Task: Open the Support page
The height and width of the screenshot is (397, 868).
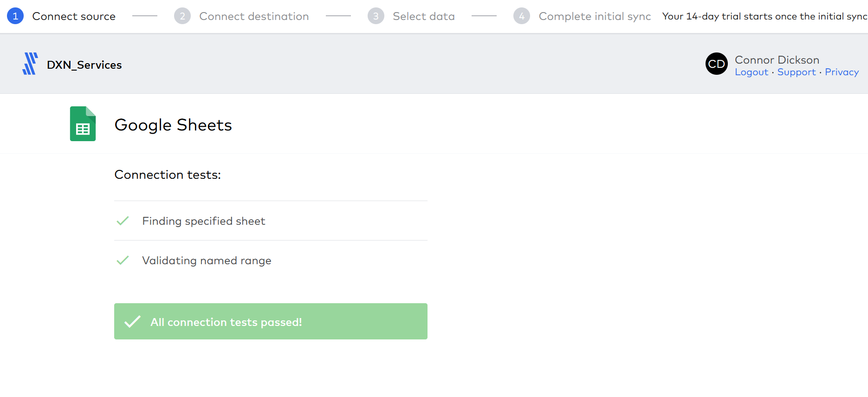Action: (x=797, y=72)
